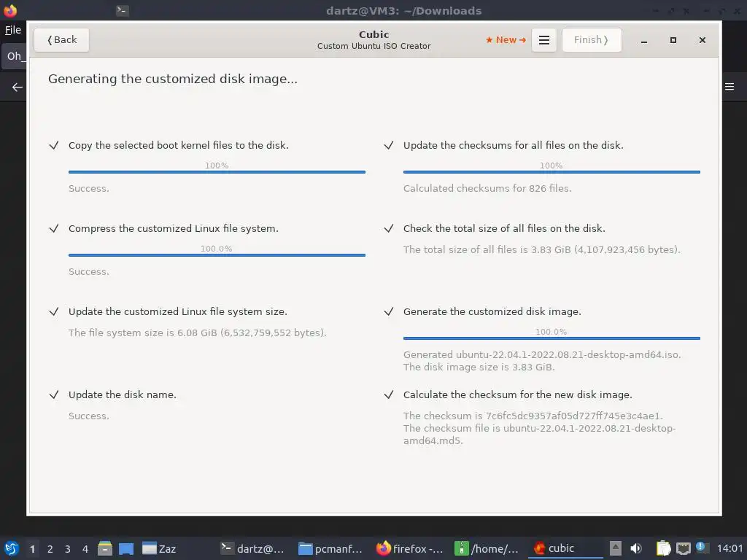Click the 'The disk image size is 3.83 GiB.' text
The width and height of the screenshot is (747, 560).
(479, 367)
